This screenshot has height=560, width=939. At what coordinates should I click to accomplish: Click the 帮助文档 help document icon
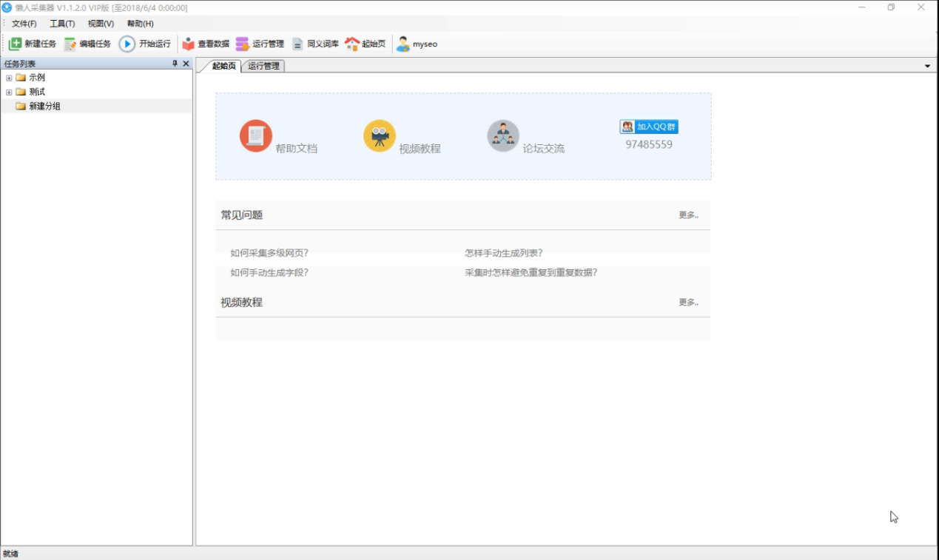[x=255, y=136]
